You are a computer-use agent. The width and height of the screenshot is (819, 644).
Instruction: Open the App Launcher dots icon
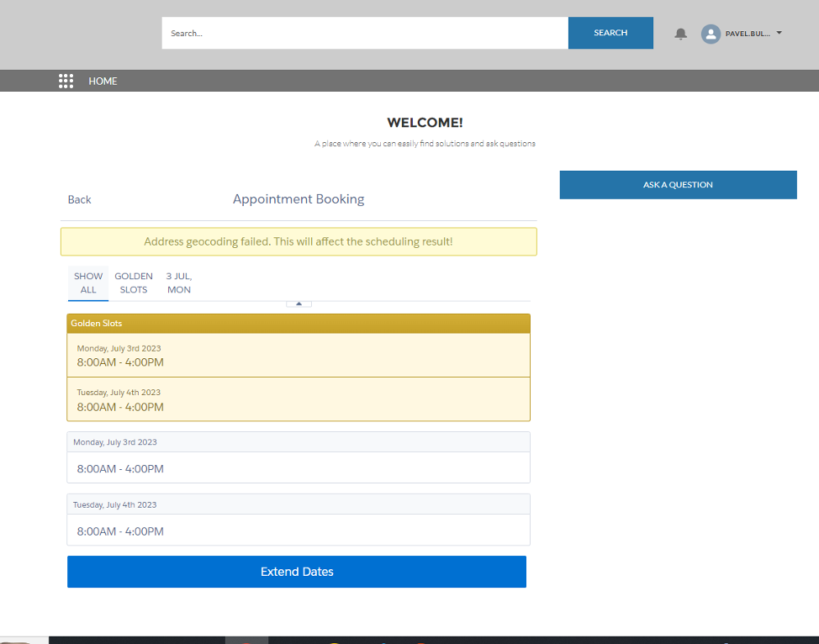click(x=66, y=81)
